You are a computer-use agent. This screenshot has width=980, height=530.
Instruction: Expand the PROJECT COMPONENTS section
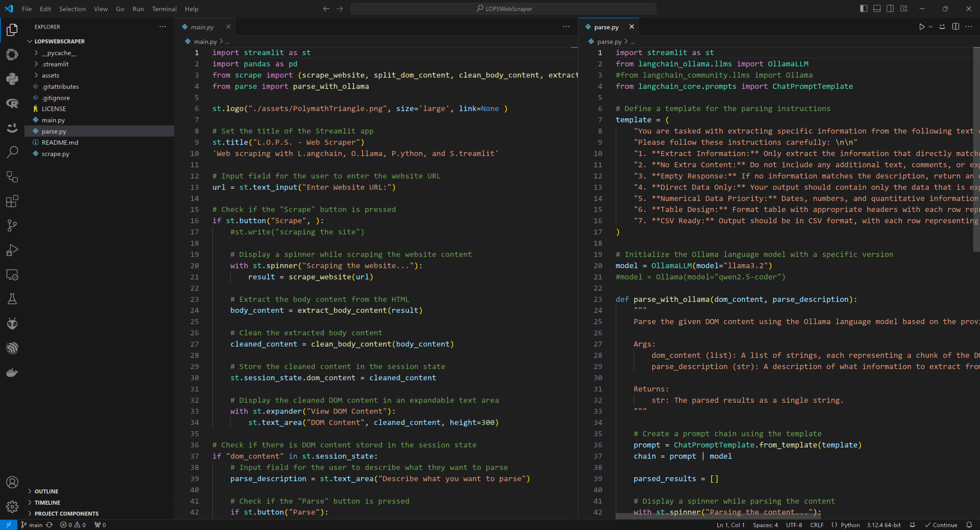(x=99, y=514)
